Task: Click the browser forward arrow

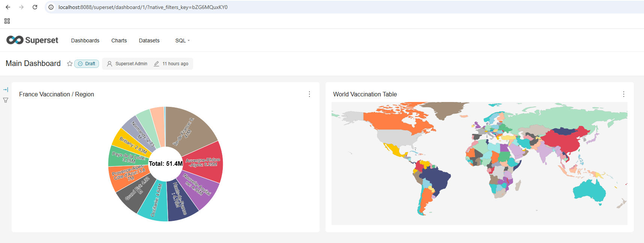Action: (21, 7)
